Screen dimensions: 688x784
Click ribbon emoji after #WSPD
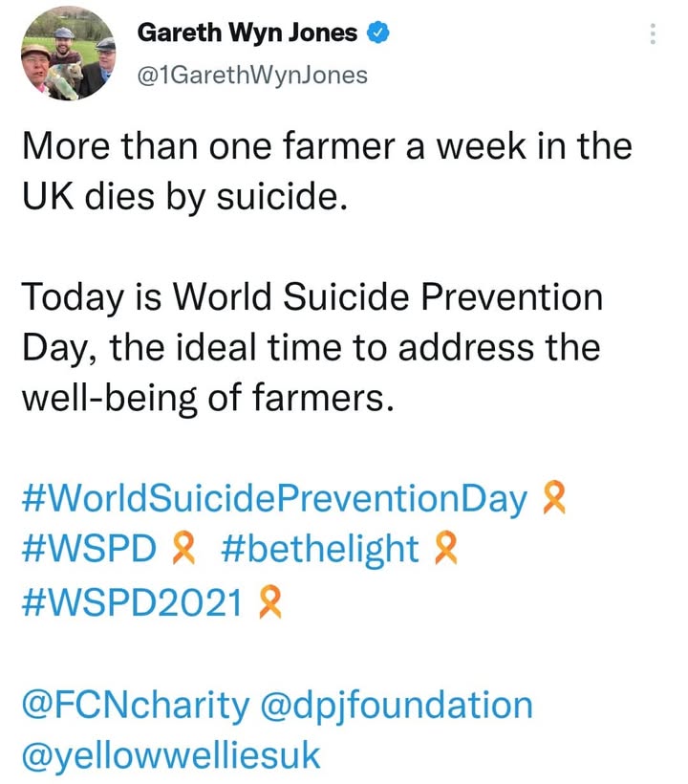tap(183, 549)
